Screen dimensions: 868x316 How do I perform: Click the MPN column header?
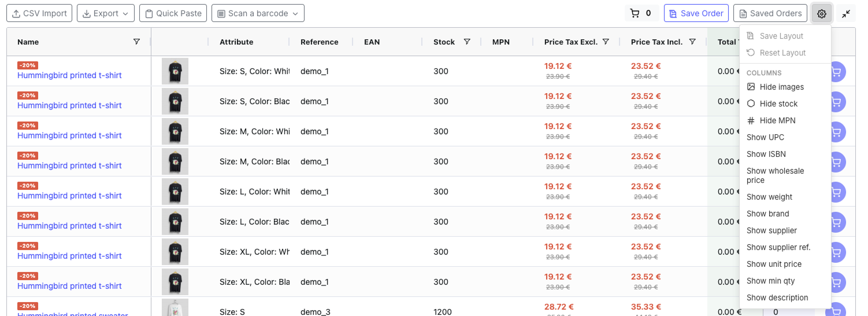pyautogui.click(x=501, y=42)
